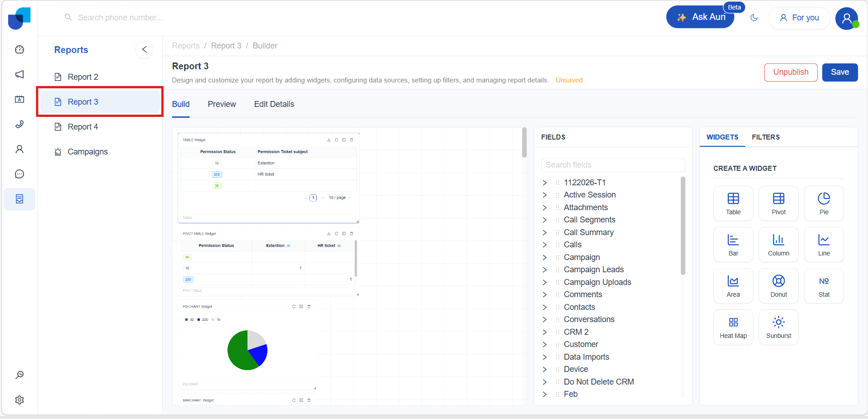This screenshot has width=868, height=419.
Task: Add a Sunburst chart widget
Action: [778, 327]
